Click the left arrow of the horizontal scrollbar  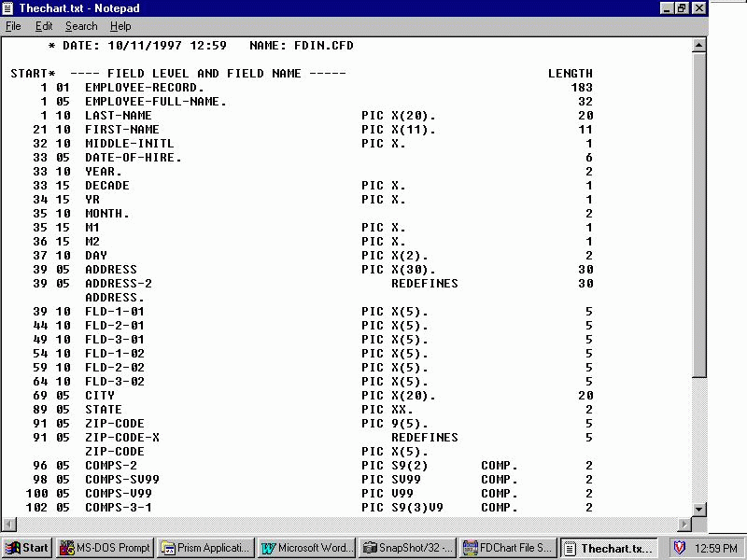pos(7,525)
